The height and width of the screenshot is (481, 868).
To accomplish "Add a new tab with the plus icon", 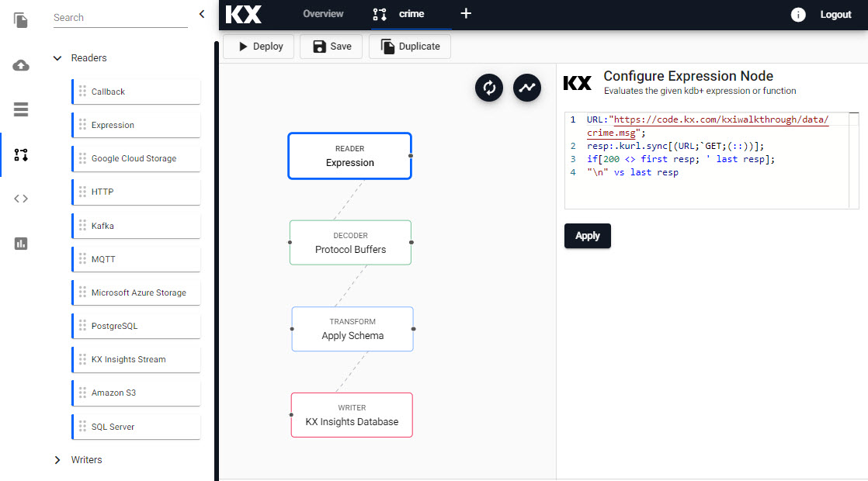I will pyautogui.click(x=466, y=13).
